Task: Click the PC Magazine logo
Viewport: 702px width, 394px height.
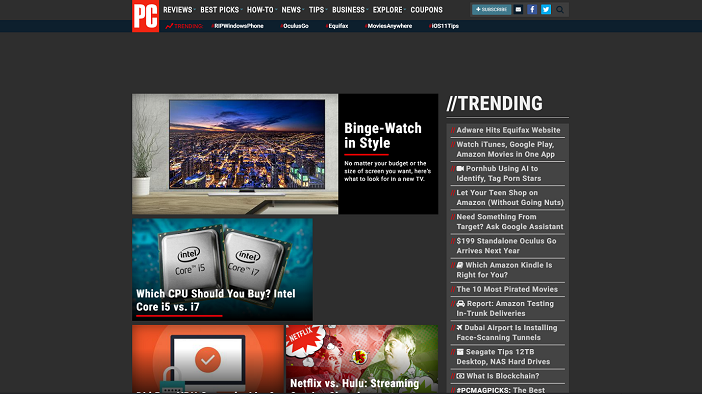Action: click(x=146, y=16)
